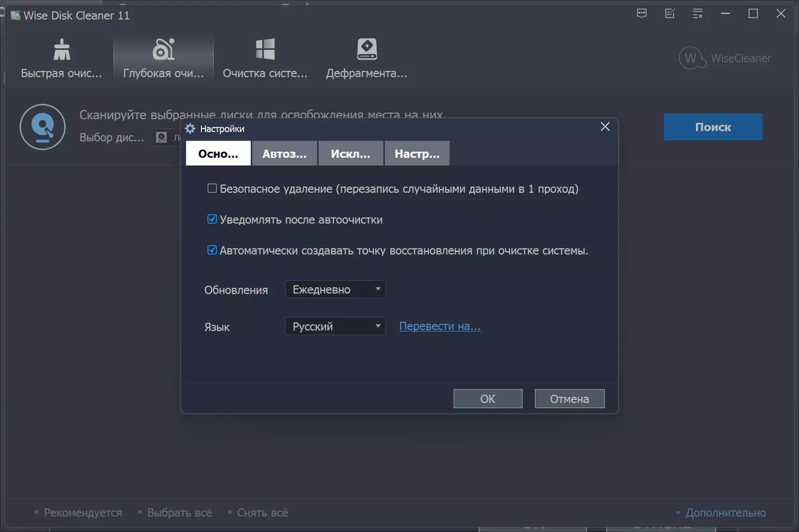The image size is (799, 532).
Task: Click the Выбор дис… label
Action: 112,137
